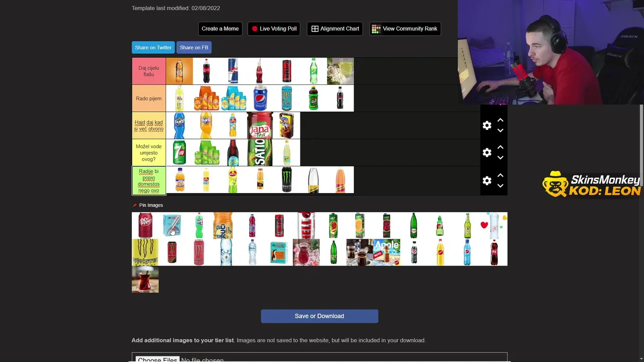Start a Live Voting Poll
Screen dimensions: 644x362
(274, 29)
